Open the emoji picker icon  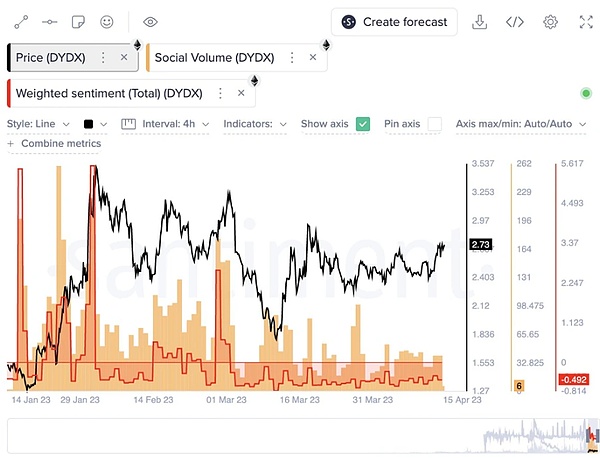tap(107, 22)
